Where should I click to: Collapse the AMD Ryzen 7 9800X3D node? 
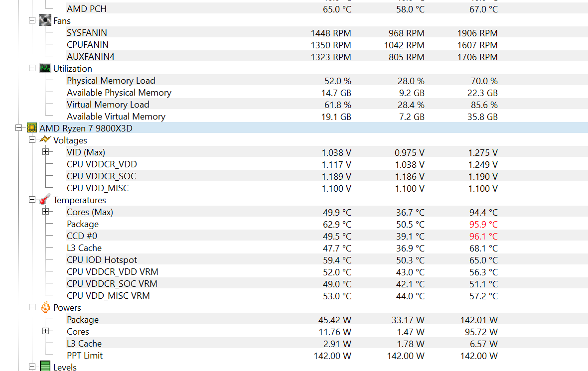[x=19, y=128]
